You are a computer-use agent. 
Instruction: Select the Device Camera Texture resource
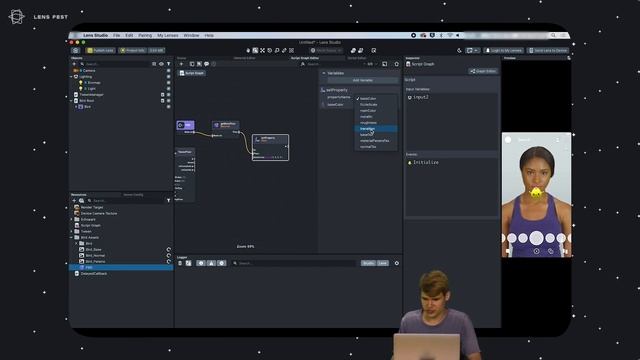point(99,213)
